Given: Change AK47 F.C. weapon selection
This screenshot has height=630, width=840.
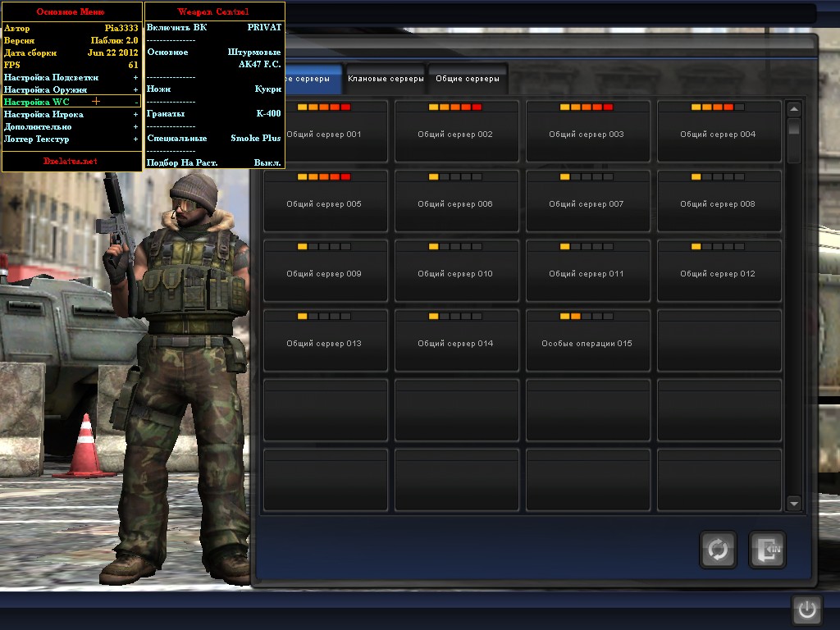Looking at the screenshot, I should [259, 64].
